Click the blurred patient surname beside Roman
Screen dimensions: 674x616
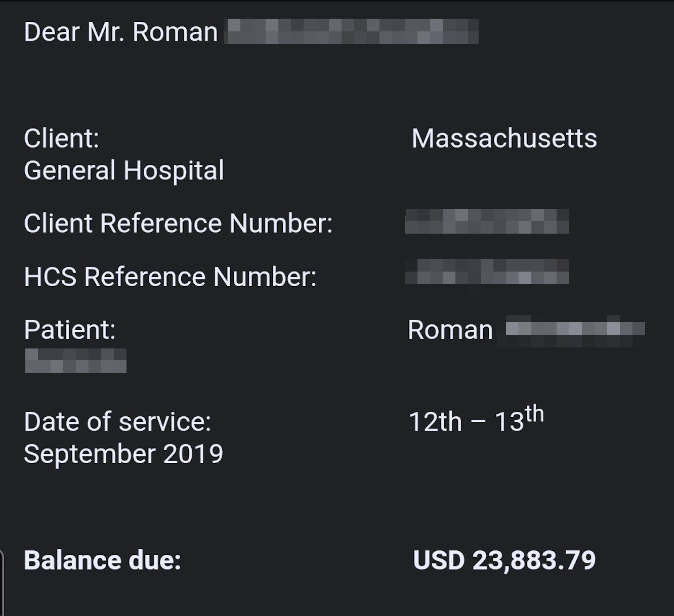pos(575,329)
